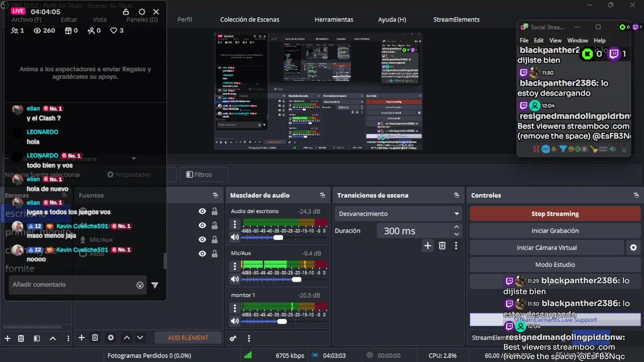Open source properties gear in the Fuentes toolbar

coord(111,338)
